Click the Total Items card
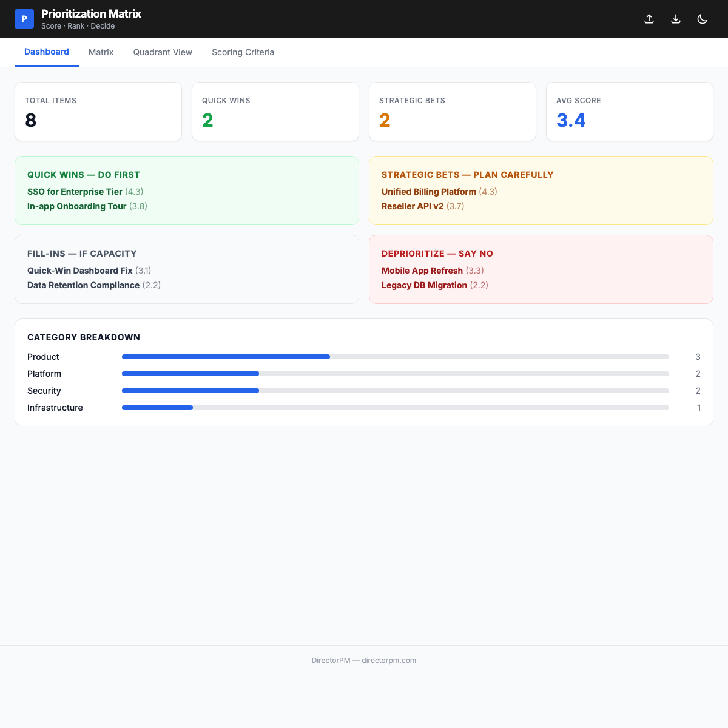 tap(98, 112)
